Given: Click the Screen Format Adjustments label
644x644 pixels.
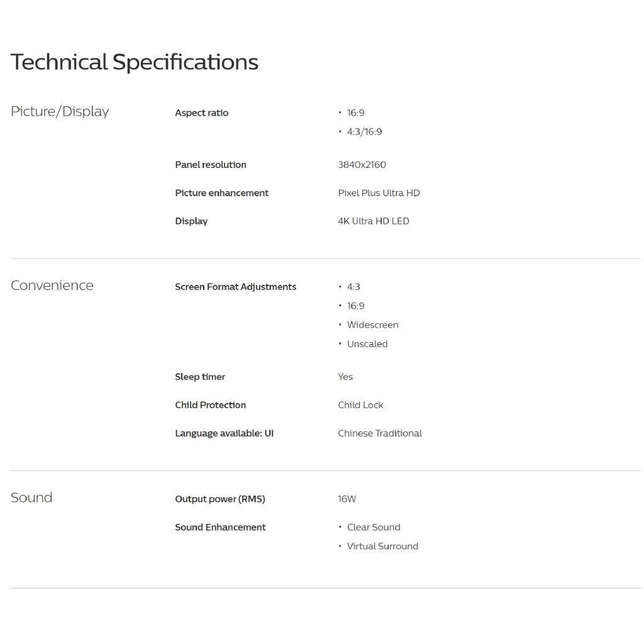Looking at the screenshot, I should 235,287.
